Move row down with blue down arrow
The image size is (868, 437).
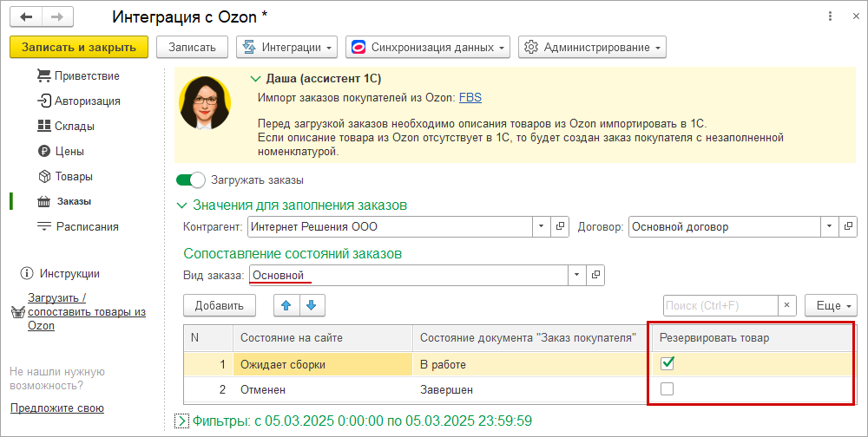(x=312, y=305)
